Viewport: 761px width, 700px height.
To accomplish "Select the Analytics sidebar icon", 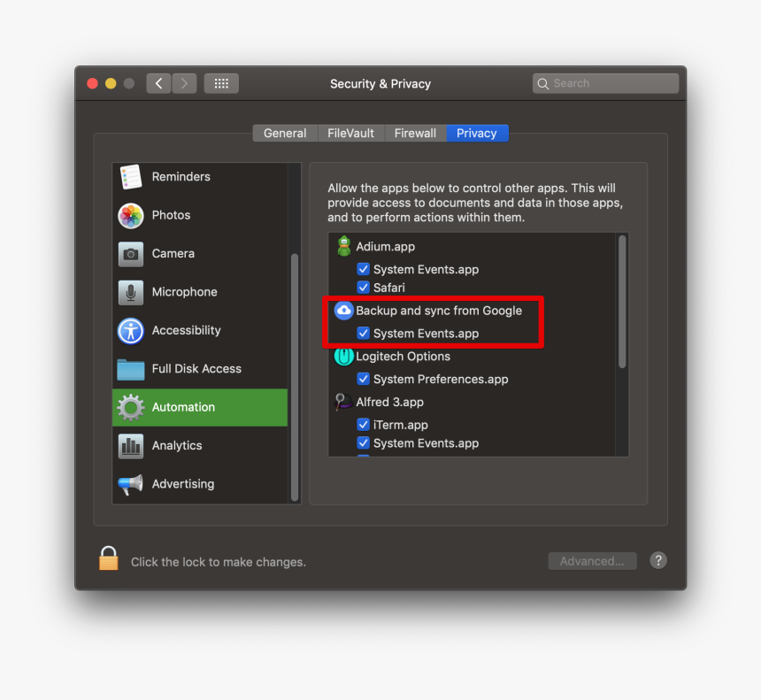I will pos(129,445).
